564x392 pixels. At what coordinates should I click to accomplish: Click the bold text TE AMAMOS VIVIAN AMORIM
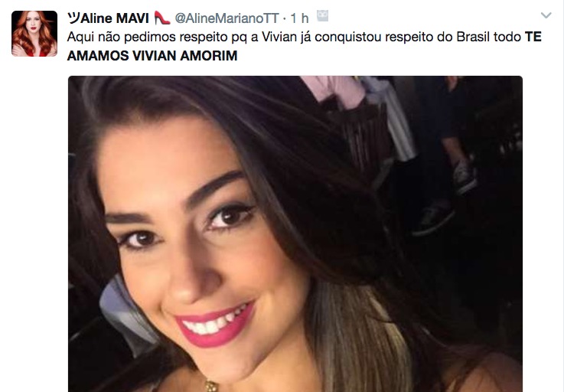pos(305,46)
